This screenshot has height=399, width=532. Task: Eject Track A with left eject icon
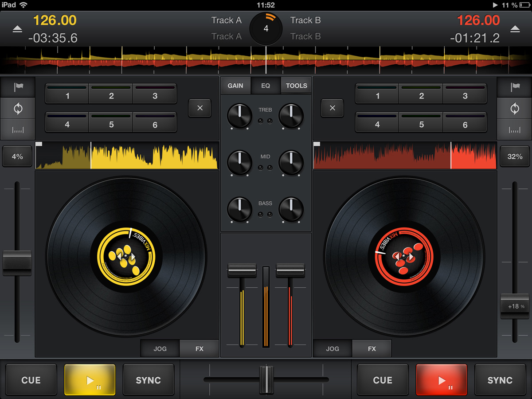click(17, 29)
